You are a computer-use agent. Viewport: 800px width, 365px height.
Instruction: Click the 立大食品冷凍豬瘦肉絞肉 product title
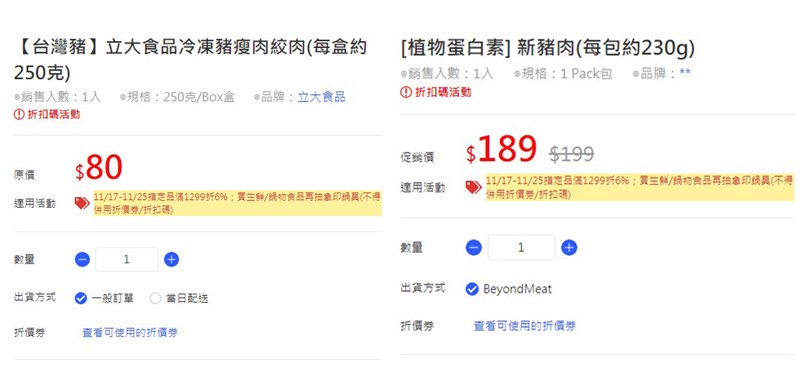(190, 60)
